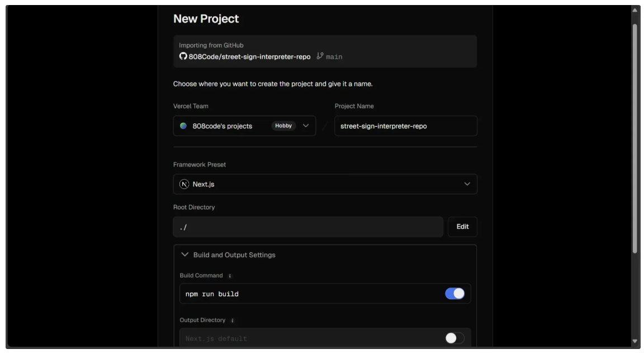644x354 pixels.
Task: Open the Framework Preset dropdown
Action: [325, 184]
